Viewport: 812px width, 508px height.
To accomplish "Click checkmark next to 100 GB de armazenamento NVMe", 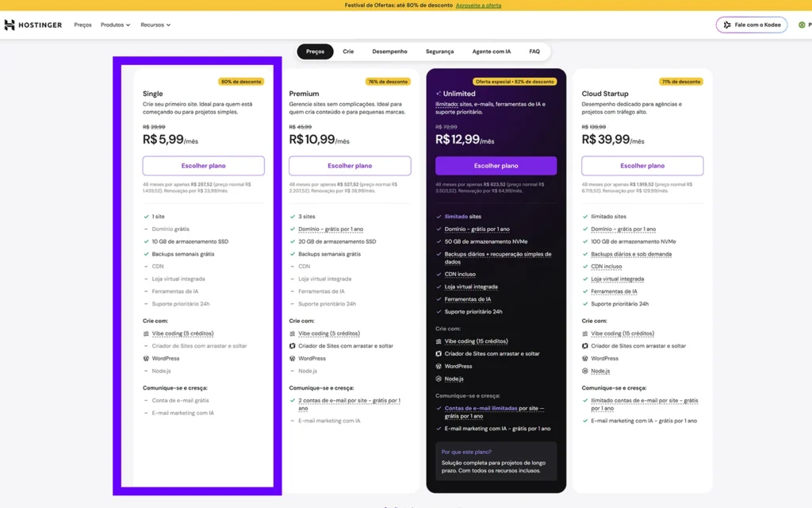I will pyautogui.click(x=584, y=241).
